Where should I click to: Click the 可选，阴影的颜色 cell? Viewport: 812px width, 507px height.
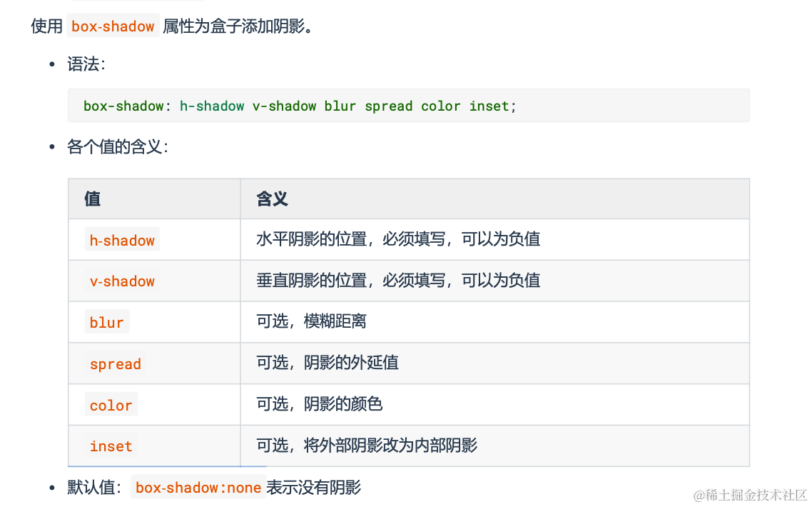[319, 404]
